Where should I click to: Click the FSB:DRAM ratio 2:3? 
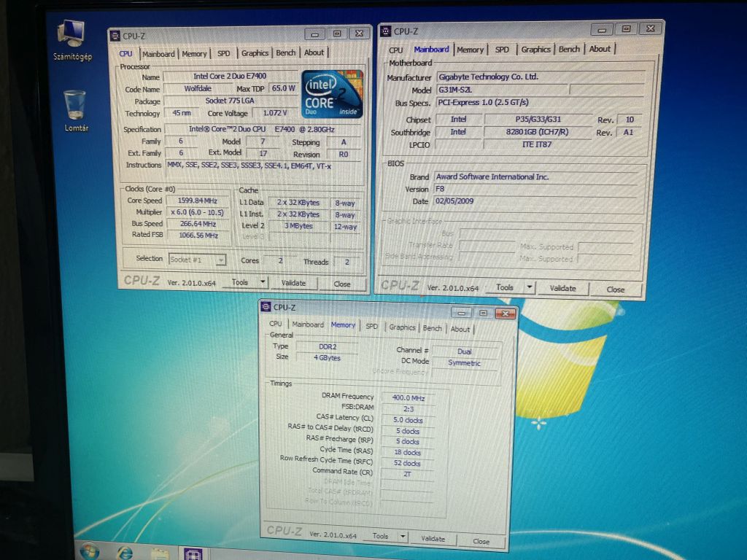coord(409,408)
